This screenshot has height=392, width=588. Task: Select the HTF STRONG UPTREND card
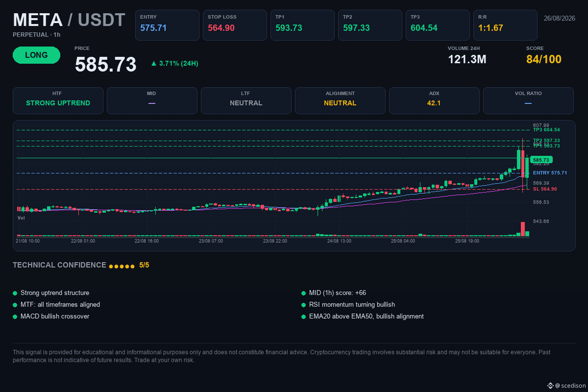pyautogui.click(x=58, y=101)
